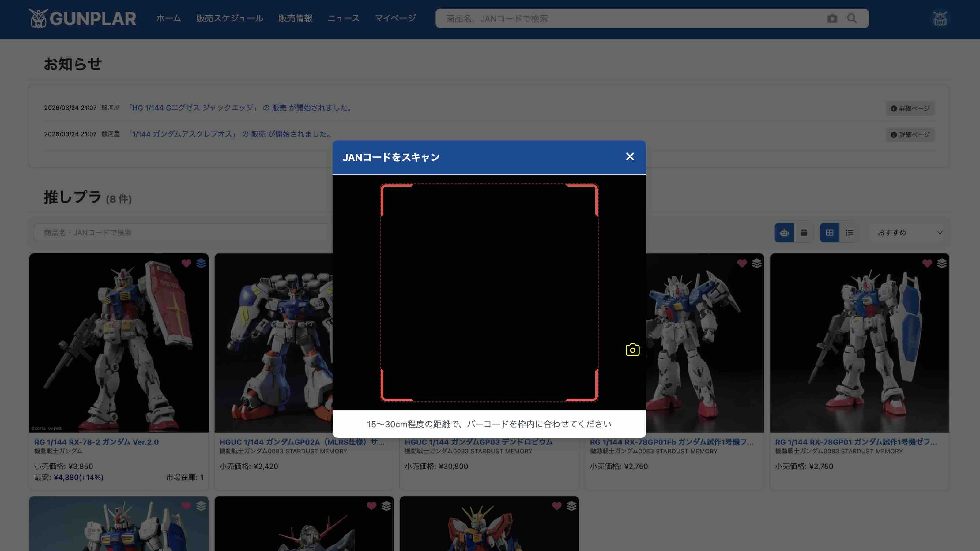Open マイページ menu item
Viewport: 980px width, 551px height.
pos(395,18)
